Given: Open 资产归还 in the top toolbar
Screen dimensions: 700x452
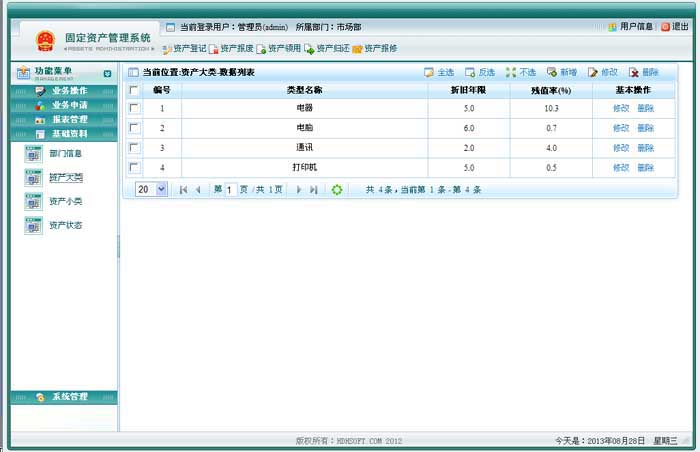Looking at the screenshot, I should tap(310, 48).
